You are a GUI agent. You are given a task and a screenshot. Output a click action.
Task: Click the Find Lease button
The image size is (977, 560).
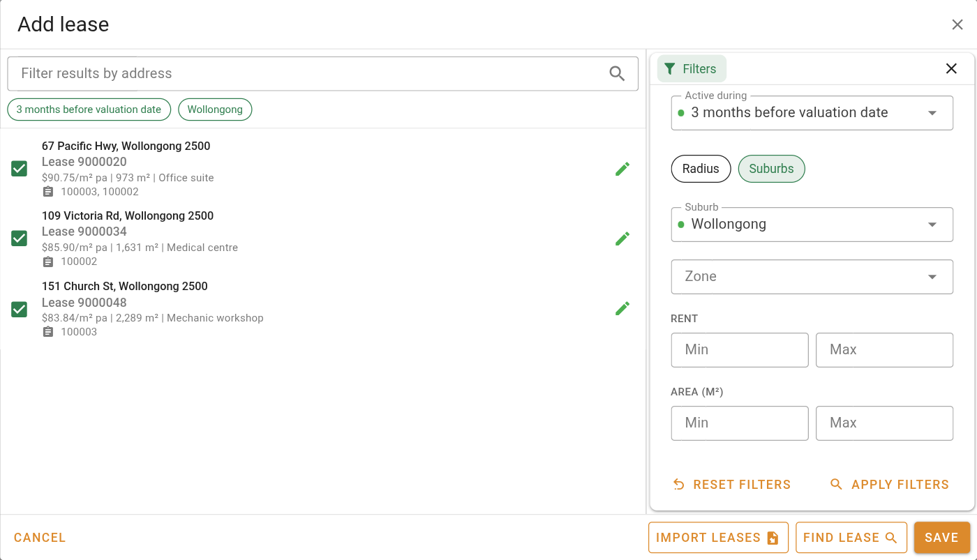851,538
